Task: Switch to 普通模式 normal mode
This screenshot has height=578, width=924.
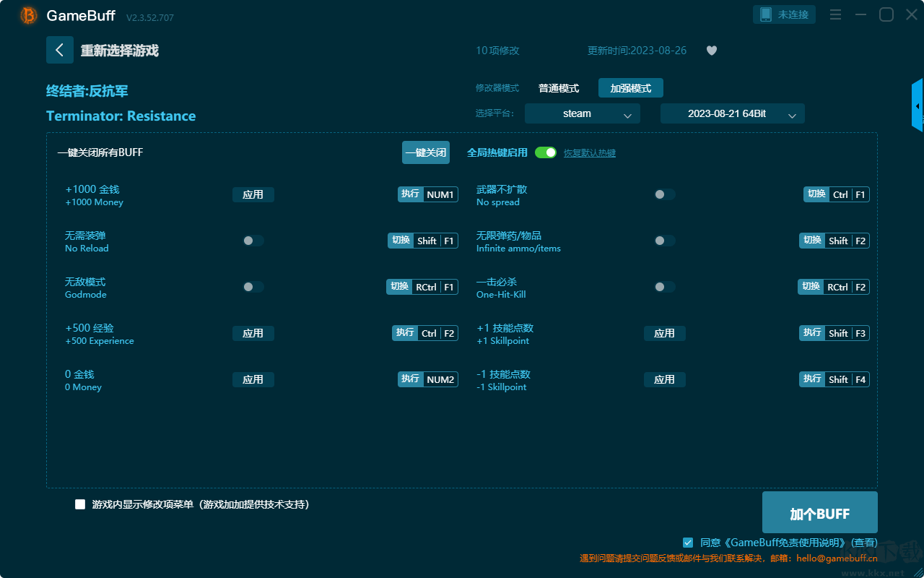Action: (559, 88)
